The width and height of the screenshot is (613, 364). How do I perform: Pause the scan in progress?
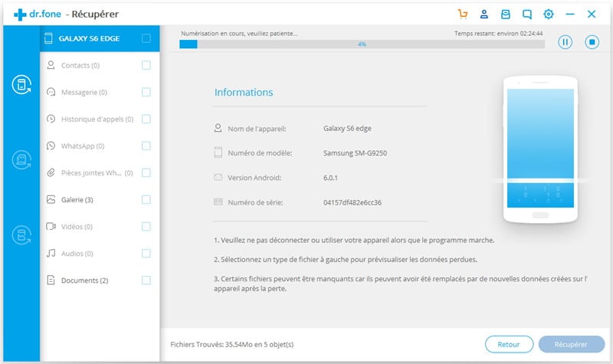point(565,42)
